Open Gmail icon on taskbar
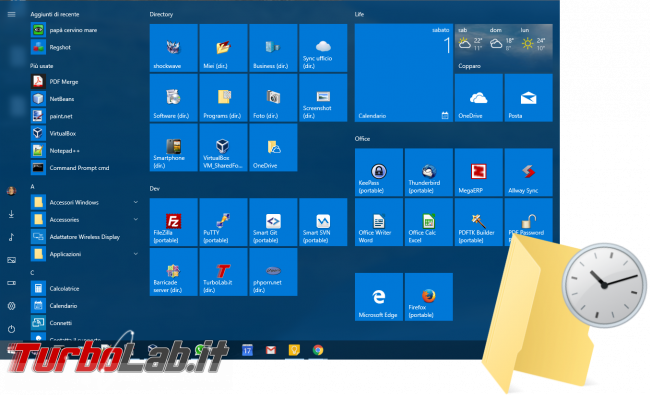The width and height of the screenshot is (650, 395). tap(271, 350)
